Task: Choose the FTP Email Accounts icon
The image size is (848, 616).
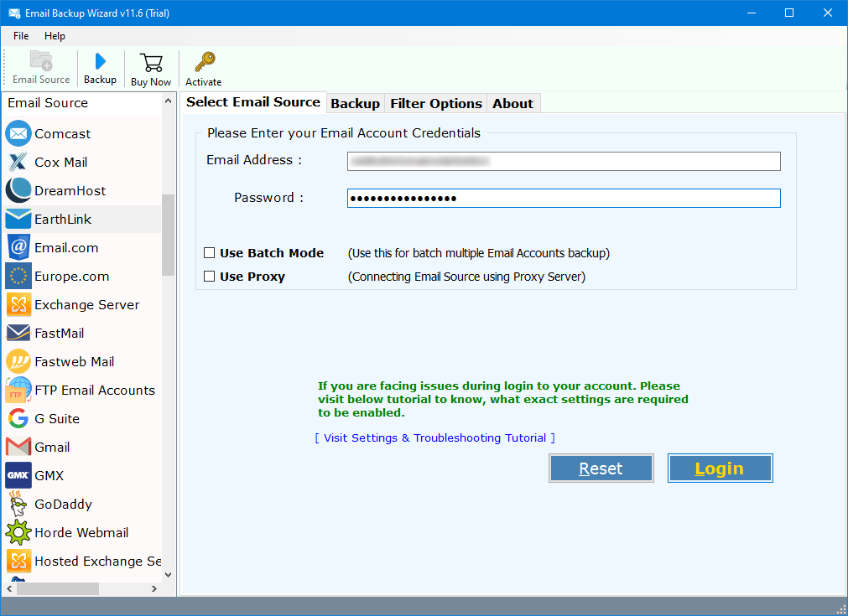Action: click(18, 391)
